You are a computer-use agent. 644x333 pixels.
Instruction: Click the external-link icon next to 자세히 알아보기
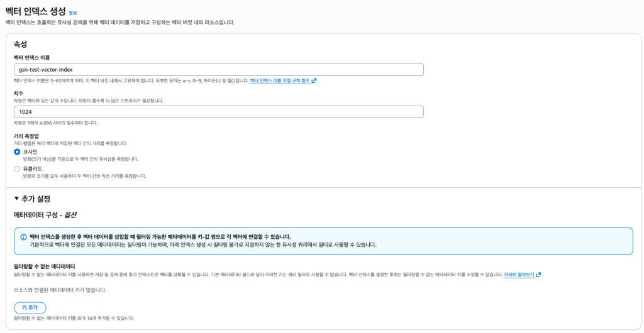click(x=538, y=275)
